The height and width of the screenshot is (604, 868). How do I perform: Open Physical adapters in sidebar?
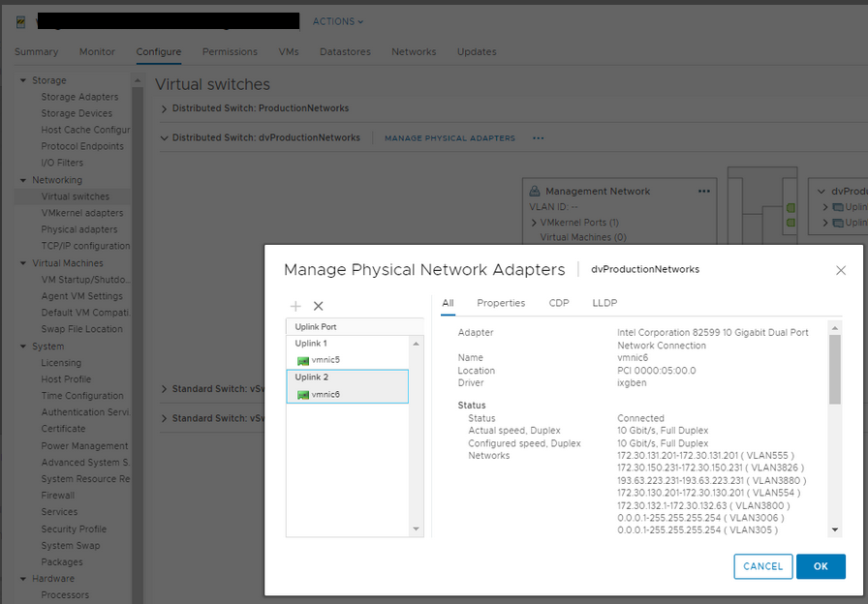[79, 229]
